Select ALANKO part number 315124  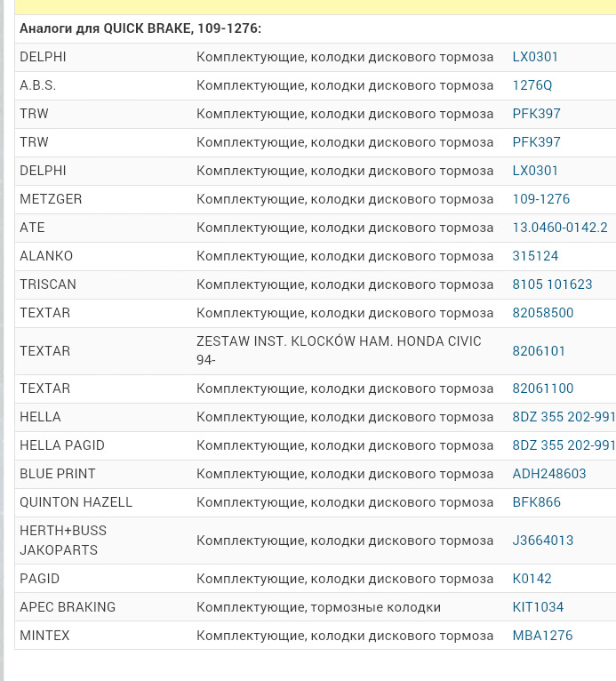pos(535,256)
